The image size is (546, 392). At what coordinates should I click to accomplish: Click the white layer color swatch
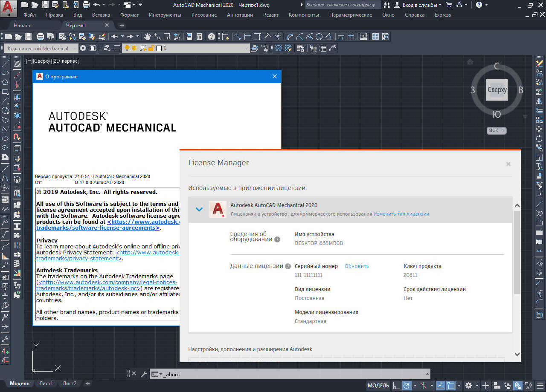click(159, 49)
